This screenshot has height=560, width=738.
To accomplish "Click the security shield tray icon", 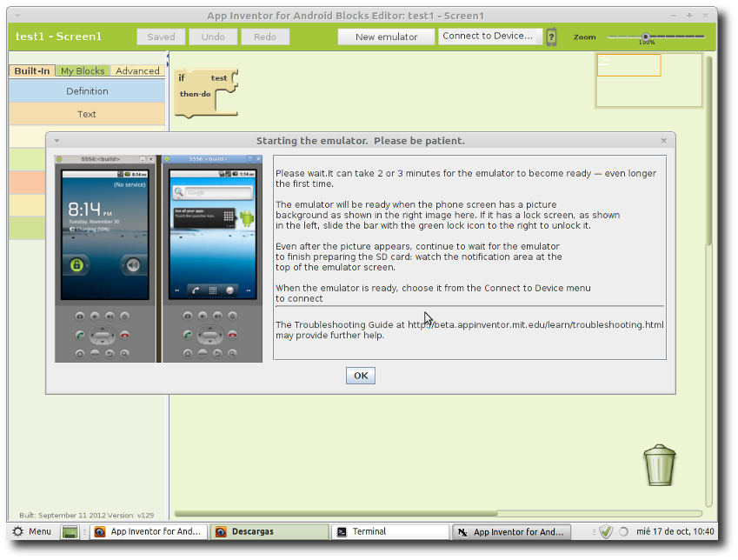I will click(606, 531).
